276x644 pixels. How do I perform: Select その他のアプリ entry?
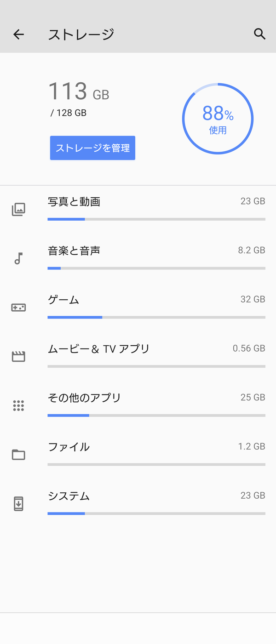[138, 406]
